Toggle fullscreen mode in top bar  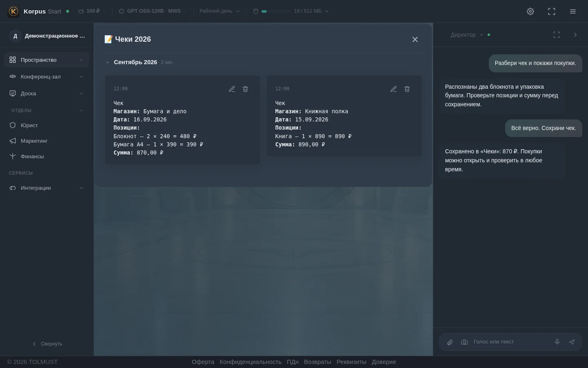(x=552, y=11)
